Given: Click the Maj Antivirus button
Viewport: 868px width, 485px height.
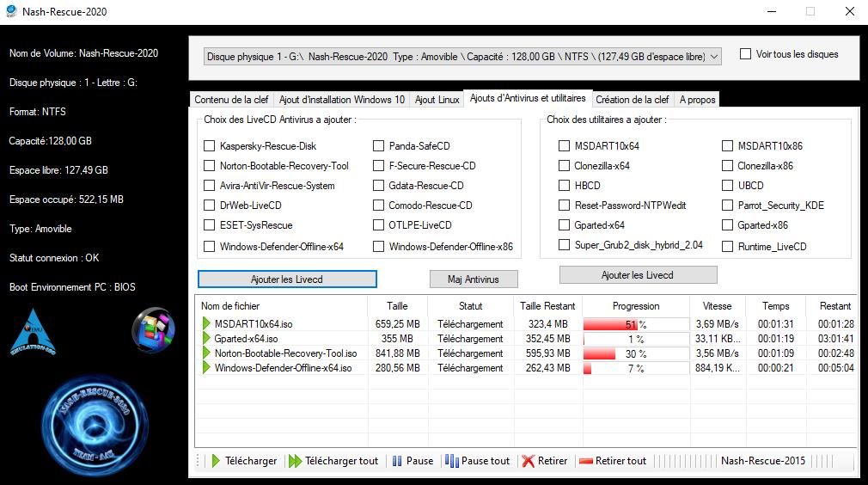Looking at the screenshot, I should click(x=474, y=279).
